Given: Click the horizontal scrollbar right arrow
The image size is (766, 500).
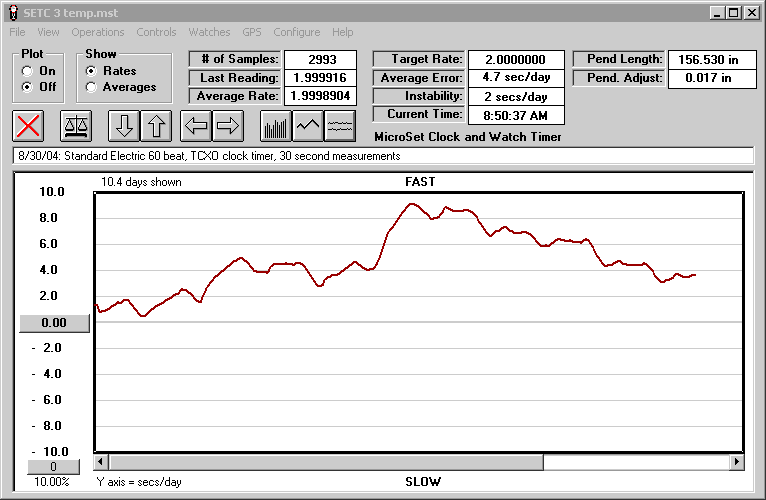Looking at the screenshot, I should (737, 462).
